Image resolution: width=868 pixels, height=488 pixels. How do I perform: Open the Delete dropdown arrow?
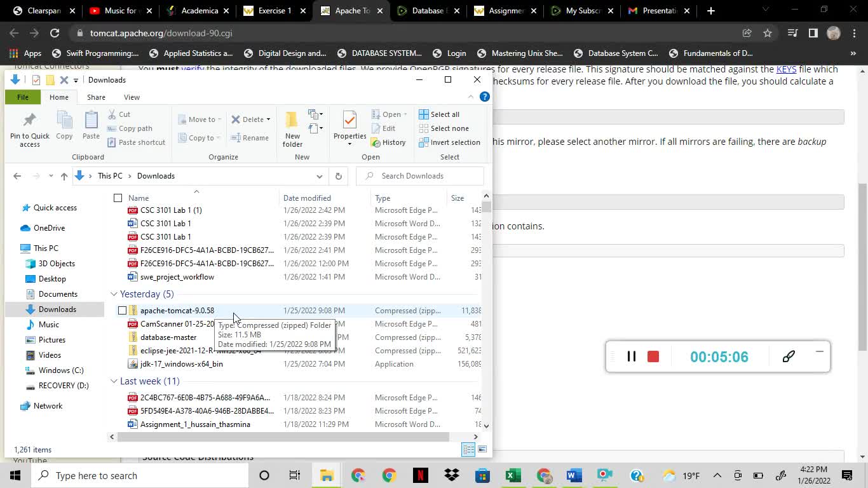click(268, 119)
